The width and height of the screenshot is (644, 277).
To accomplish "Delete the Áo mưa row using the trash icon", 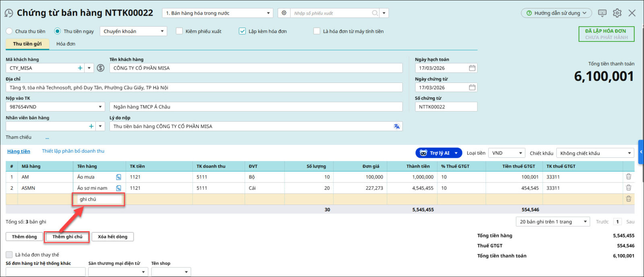I will [628, 177].
